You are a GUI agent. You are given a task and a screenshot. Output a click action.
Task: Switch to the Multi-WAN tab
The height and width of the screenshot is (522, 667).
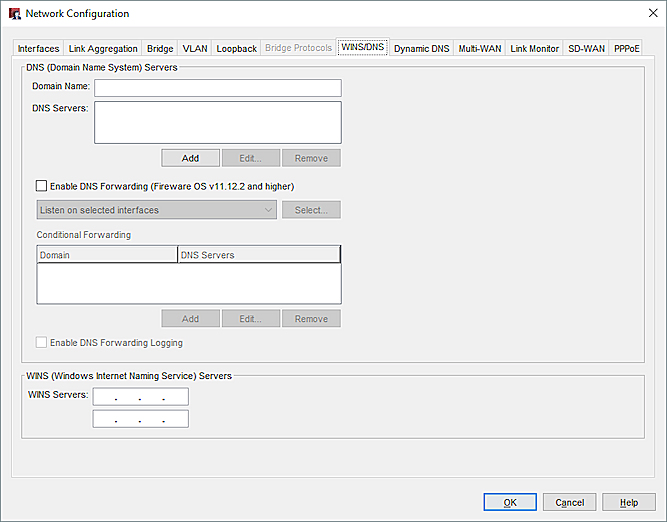[x=480, y=49]
